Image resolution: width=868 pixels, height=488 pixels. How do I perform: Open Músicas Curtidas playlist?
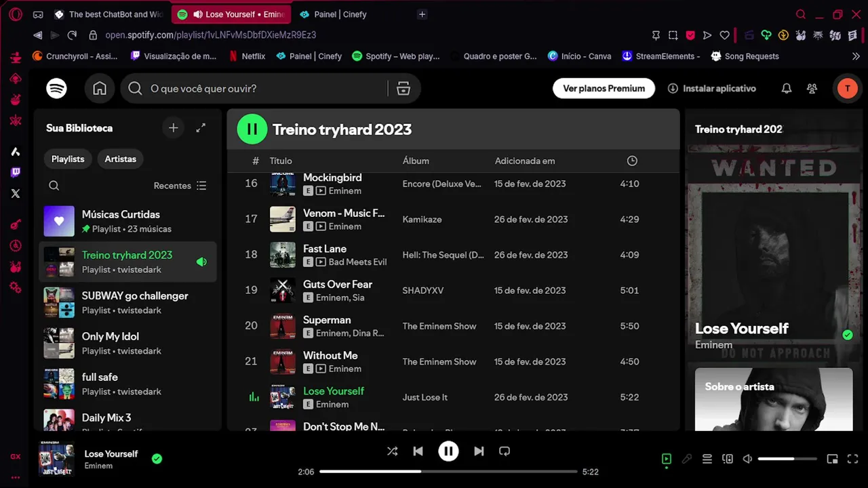[x=127, y=221]
